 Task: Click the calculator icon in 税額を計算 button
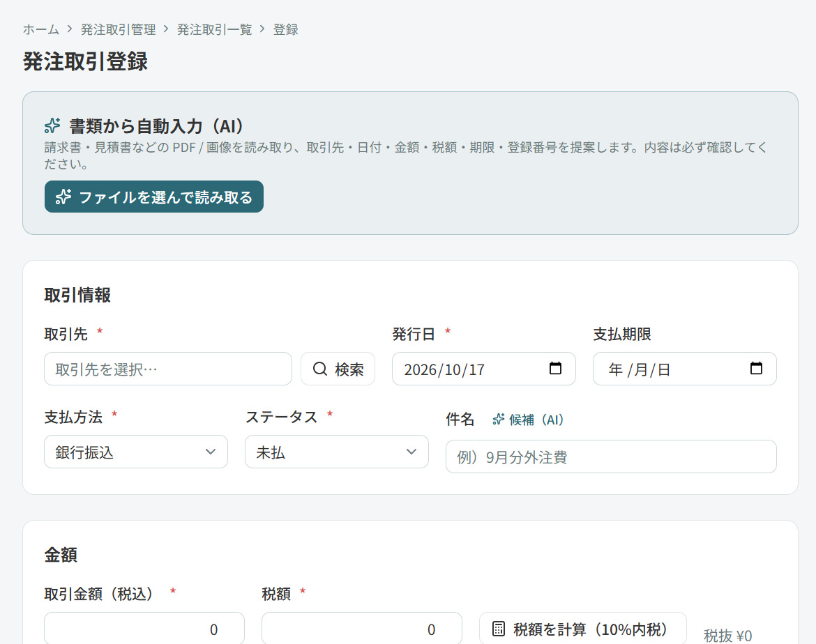[499, 629]
